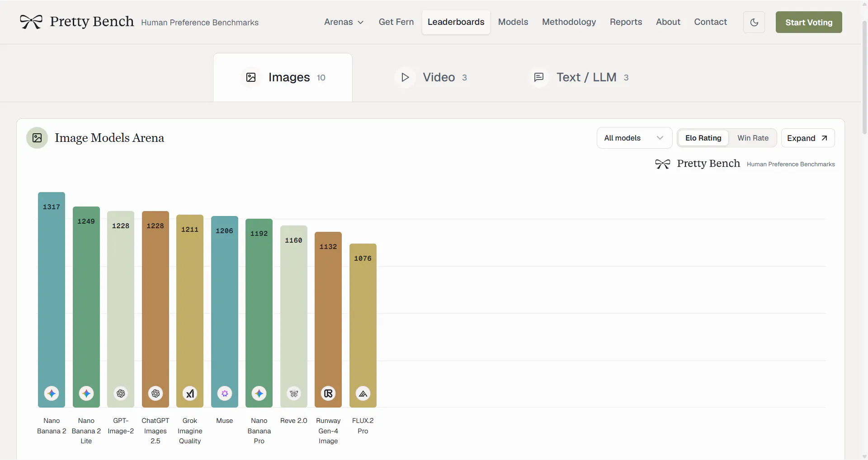Click the Image Models Arena header icon

point(37,138)
